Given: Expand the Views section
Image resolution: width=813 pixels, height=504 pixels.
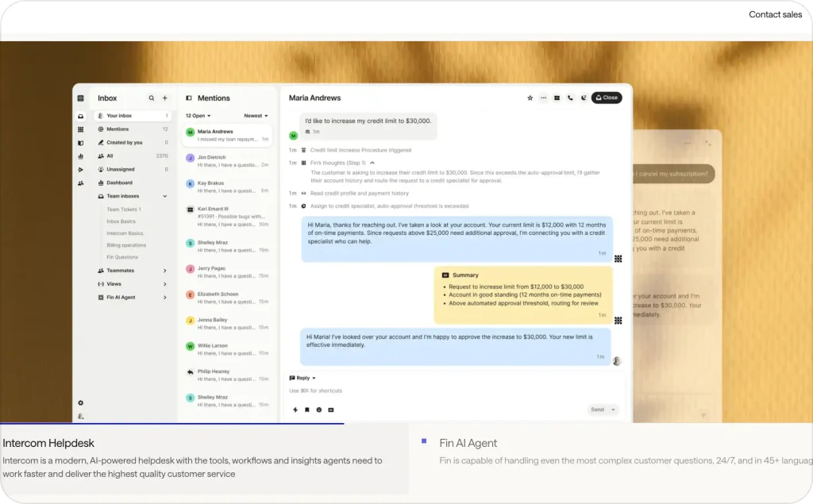Looking at the screenshot, I should [x=165, y=284].
